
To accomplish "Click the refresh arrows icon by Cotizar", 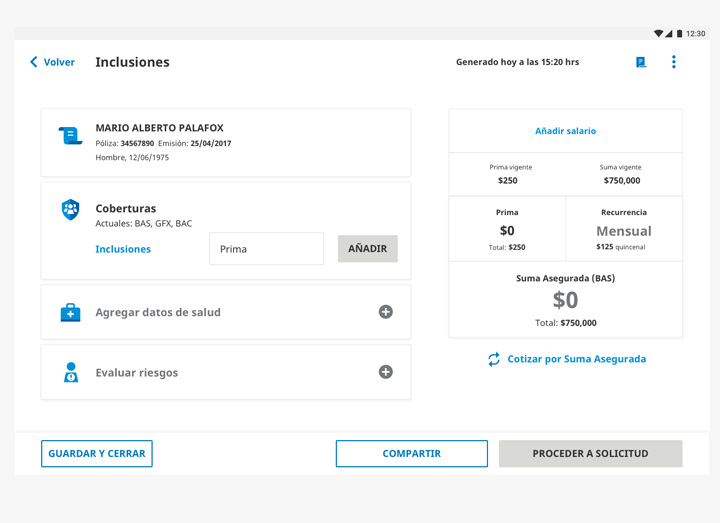I will (494, 359).
